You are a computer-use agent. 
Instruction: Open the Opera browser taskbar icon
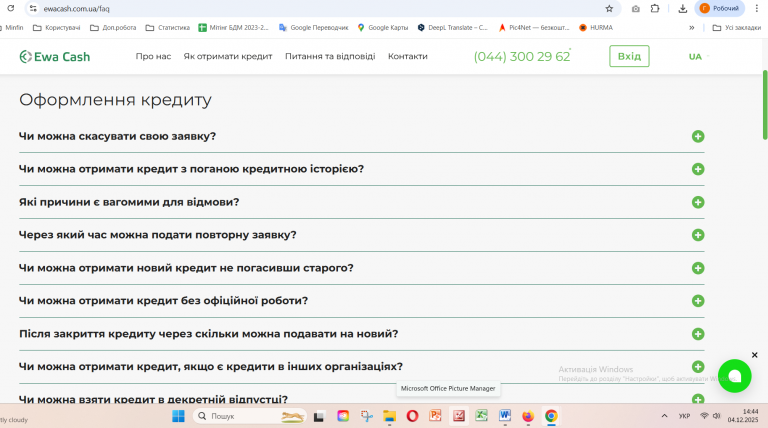point(412,416)
